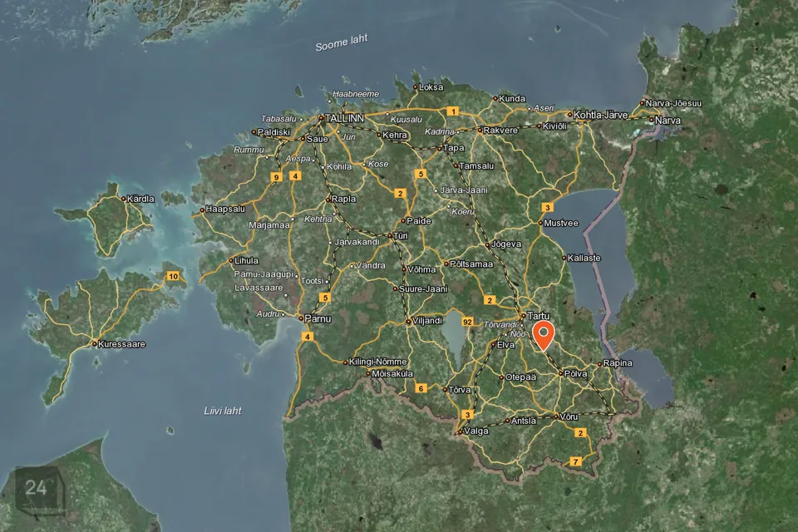The image size is (798, 532).
Task: Select the Räpina town label
Action: 618,363
